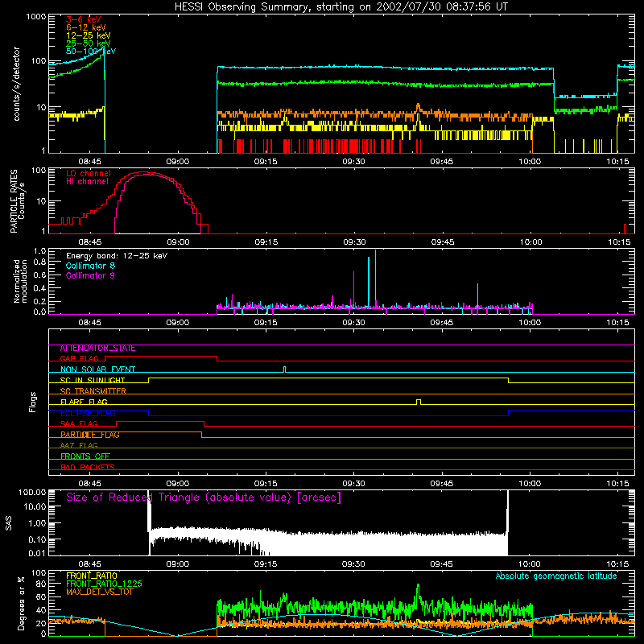
Task: Click the 0.6 tick on the modulation axis
Action: point(39,275)
